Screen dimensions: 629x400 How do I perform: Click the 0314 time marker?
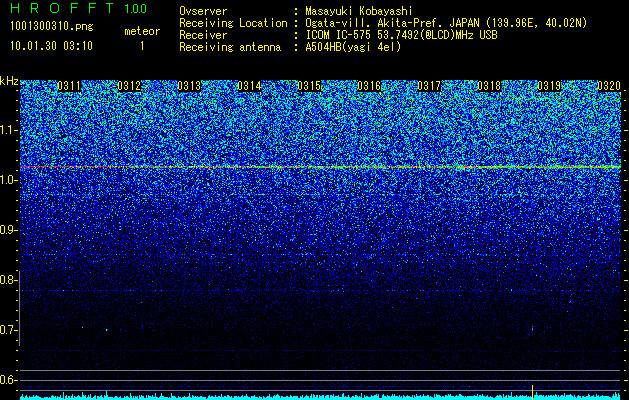249,86
